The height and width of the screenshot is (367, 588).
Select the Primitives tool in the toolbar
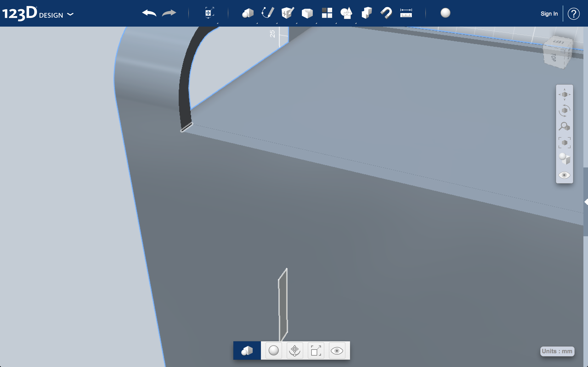pos(248,13)
